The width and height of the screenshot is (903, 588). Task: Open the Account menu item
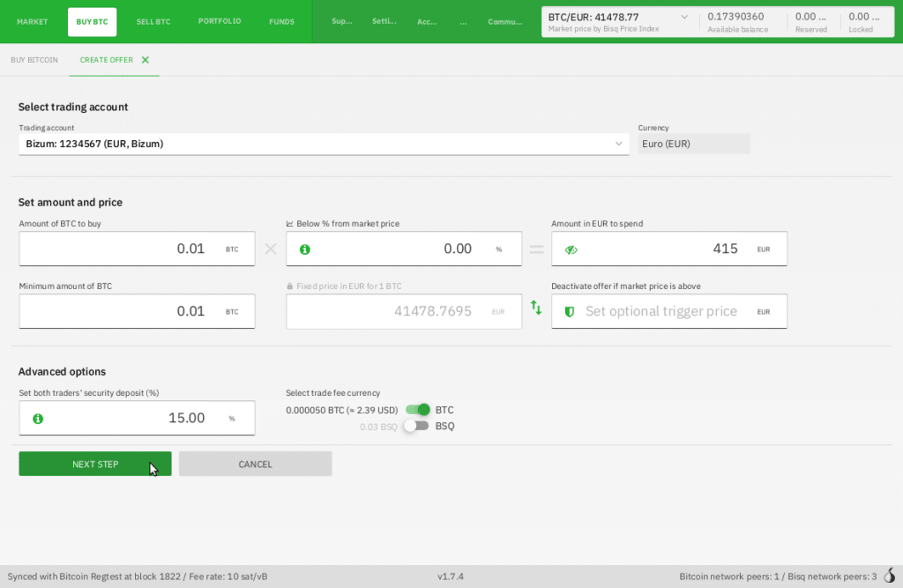427,22
